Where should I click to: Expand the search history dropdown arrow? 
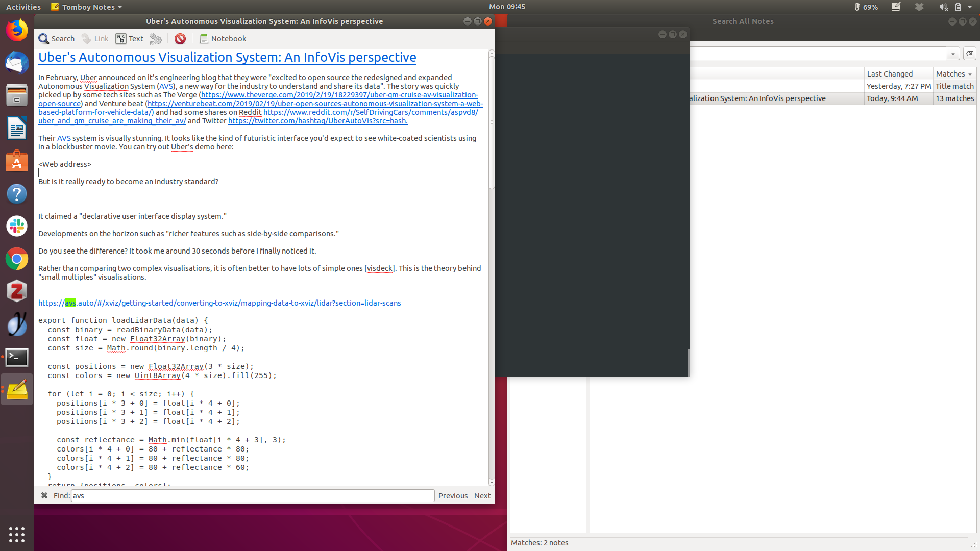[x=953, y=54]
